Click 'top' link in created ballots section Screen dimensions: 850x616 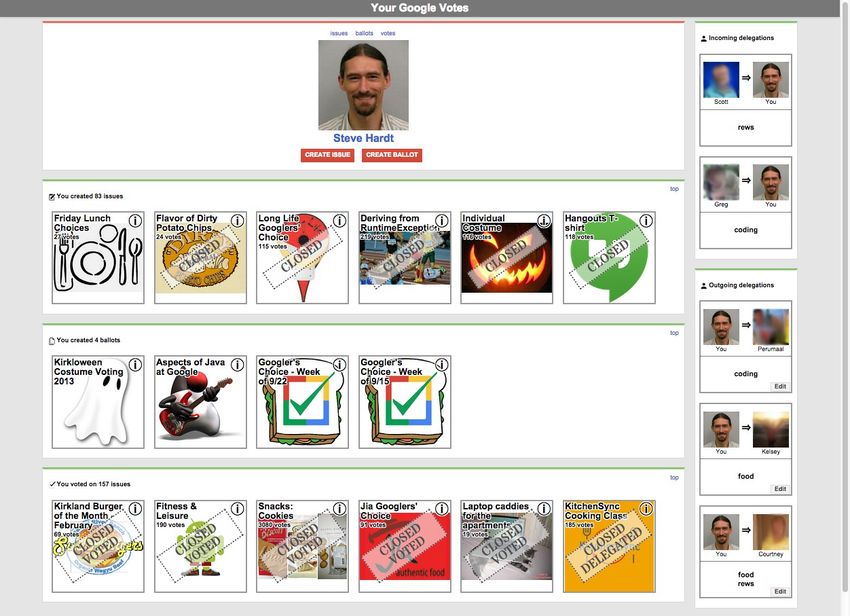[674, 333]
